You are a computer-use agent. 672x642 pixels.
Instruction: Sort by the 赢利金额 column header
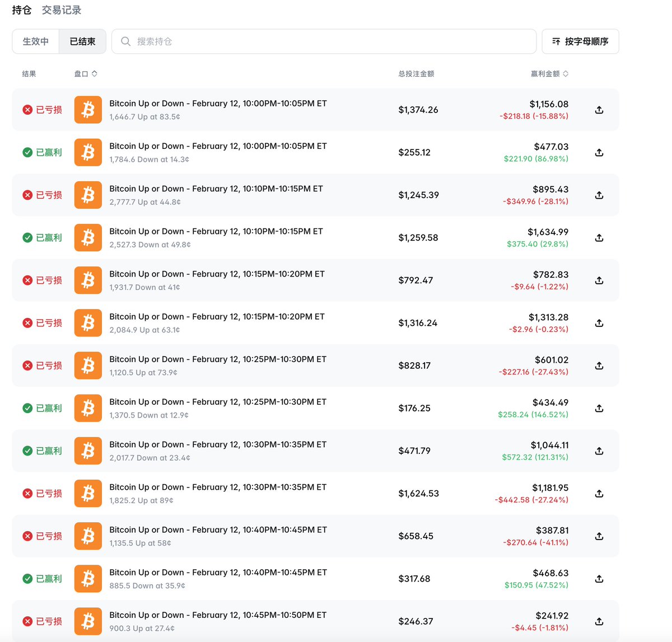[549, 74]
